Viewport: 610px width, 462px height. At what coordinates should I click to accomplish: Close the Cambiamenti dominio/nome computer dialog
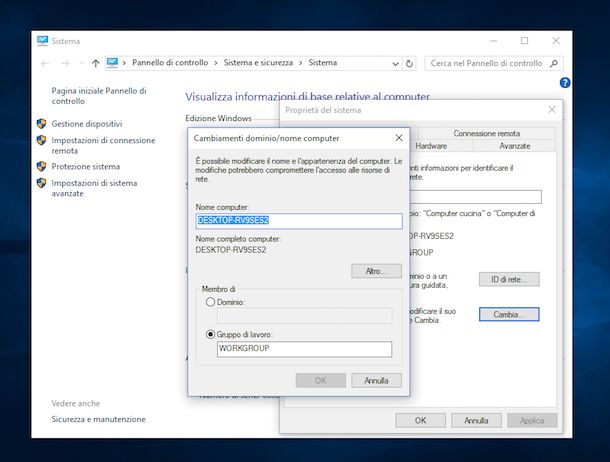pyautogui.click(x=399, y=138)
